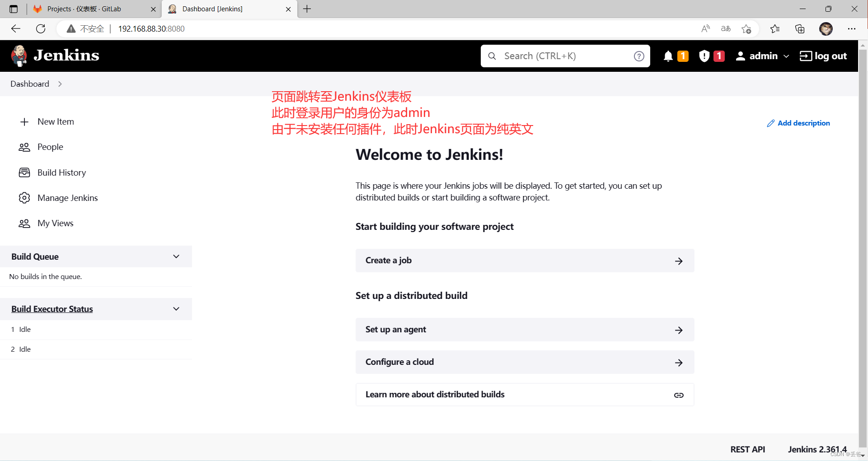Screen dimensions: 868x461
Task: Open the browser settings and more menu
Action: click(852, 29)
